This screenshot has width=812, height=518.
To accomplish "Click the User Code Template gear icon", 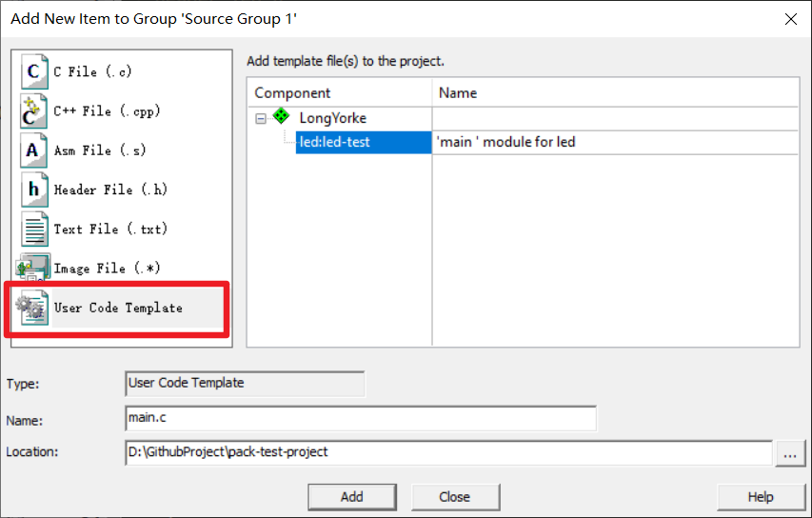I will (x=33, y=308).
